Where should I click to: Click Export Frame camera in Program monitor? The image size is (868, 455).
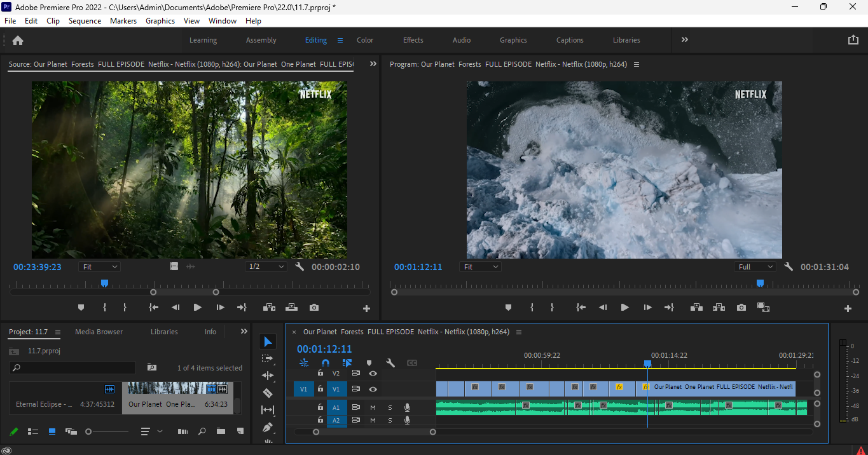coord(741,308)
